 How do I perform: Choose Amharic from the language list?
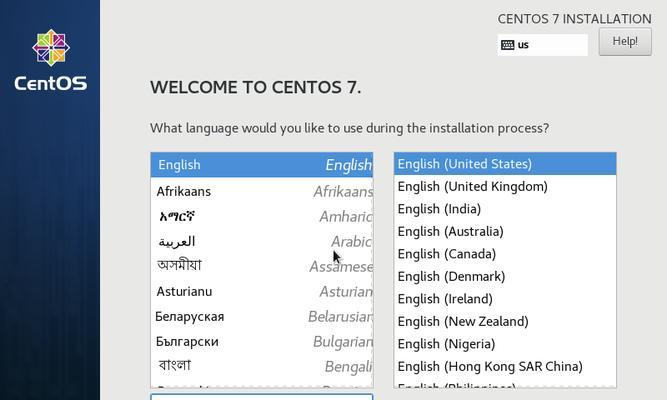coord(262,217)
